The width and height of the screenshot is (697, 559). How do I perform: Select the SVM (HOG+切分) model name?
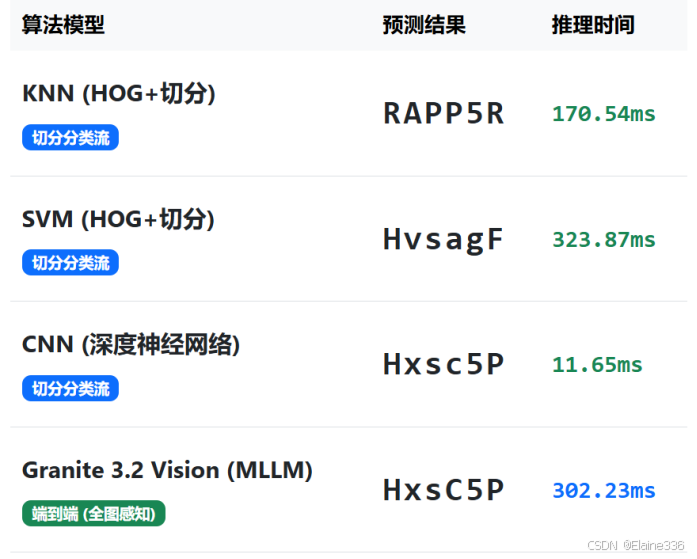[118, 219]
